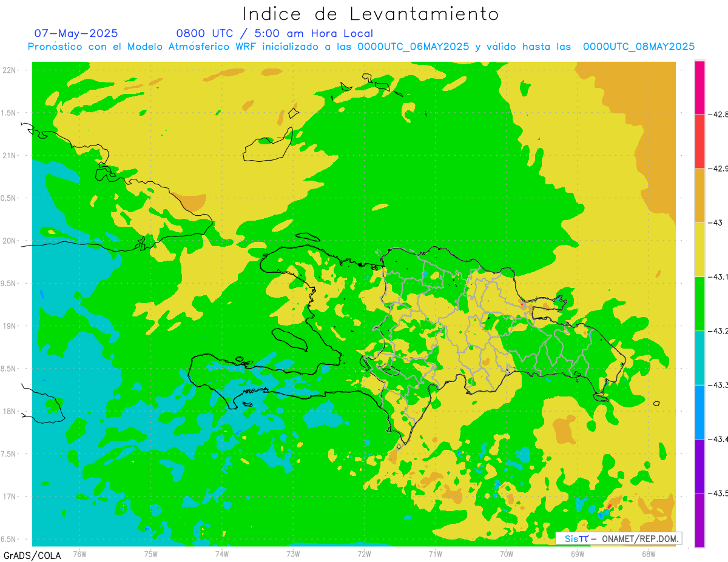The image size is (728, 562).
Task: Click the red legend swatch above -42.9
Action: (x=699, y=141)
